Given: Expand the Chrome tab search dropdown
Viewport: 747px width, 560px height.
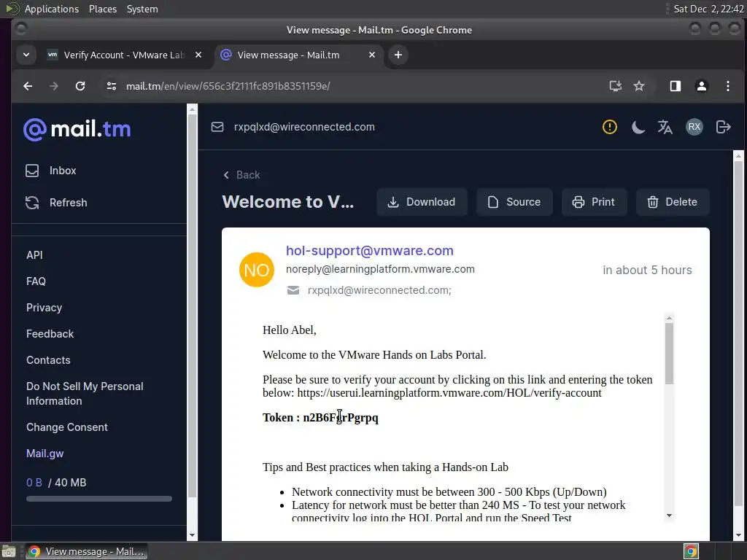Looking at the screenshot, I should (26, 55).
